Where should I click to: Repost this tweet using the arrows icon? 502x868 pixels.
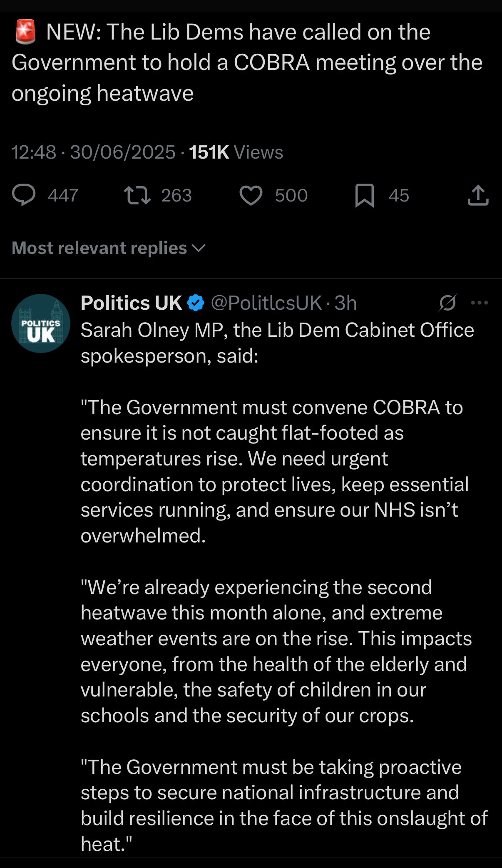click(137, 195)
